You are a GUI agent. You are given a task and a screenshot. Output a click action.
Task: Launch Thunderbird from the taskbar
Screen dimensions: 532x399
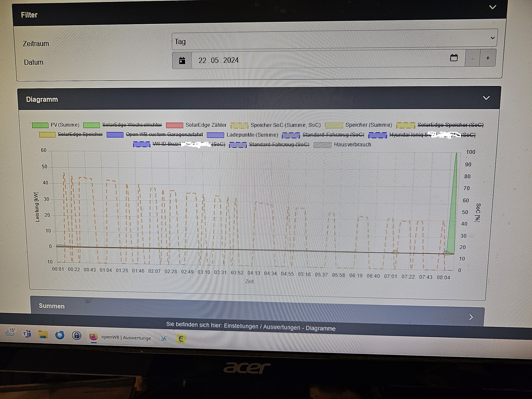click(60, 335)
